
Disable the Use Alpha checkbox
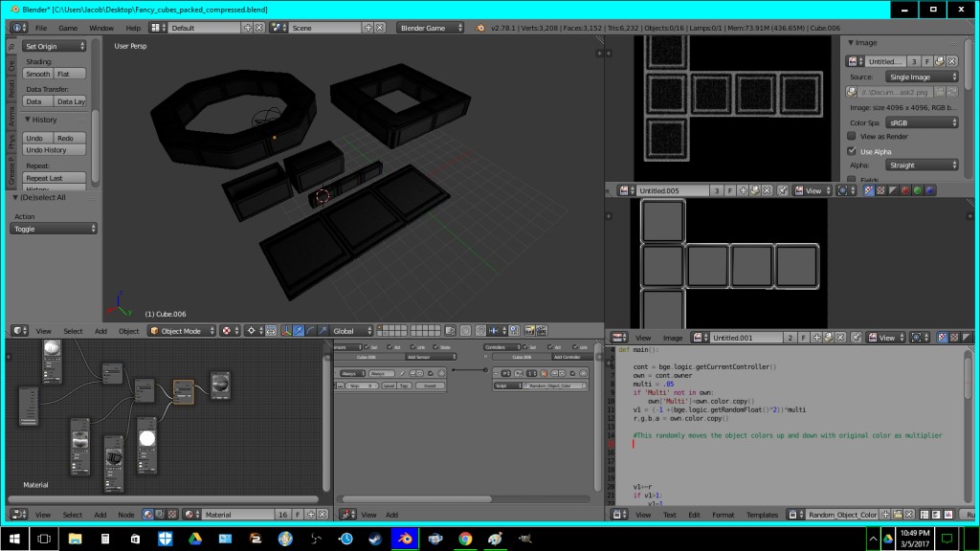point(852,151)
